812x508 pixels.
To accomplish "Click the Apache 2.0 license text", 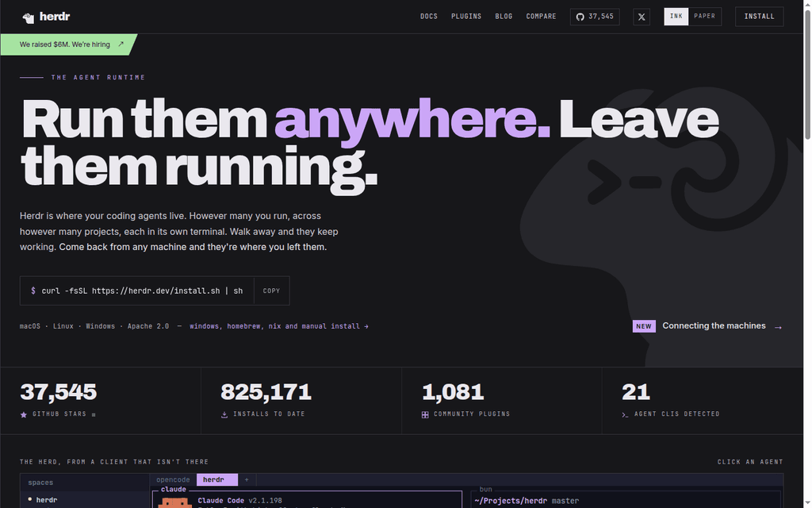I will tap(148, 326).
